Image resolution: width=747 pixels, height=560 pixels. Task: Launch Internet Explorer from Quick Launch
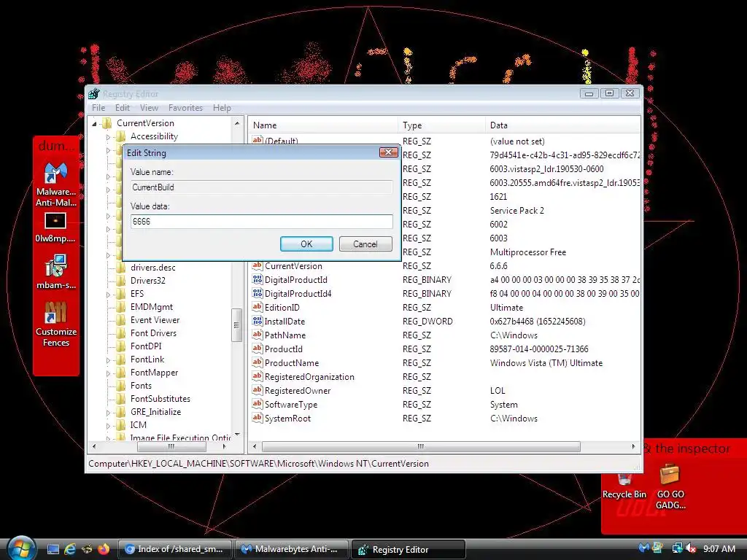(x=70, y=549)
